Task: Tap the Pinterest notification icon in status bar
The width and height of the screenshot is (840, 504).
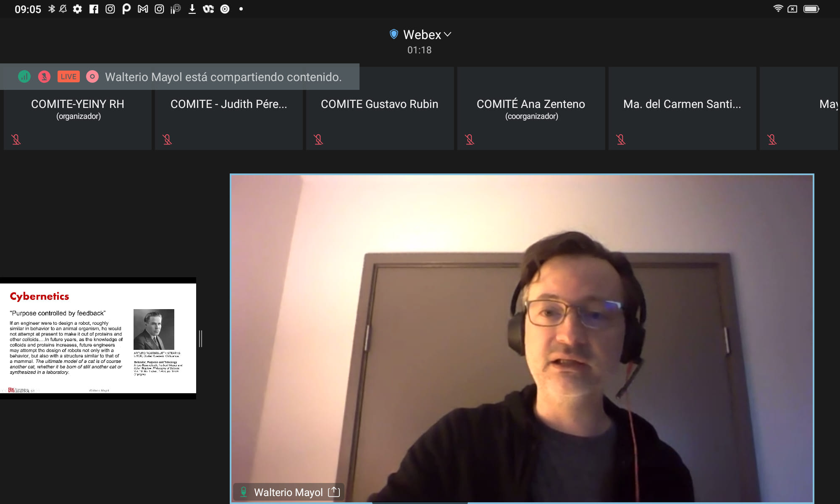Action: pos(126,9)
